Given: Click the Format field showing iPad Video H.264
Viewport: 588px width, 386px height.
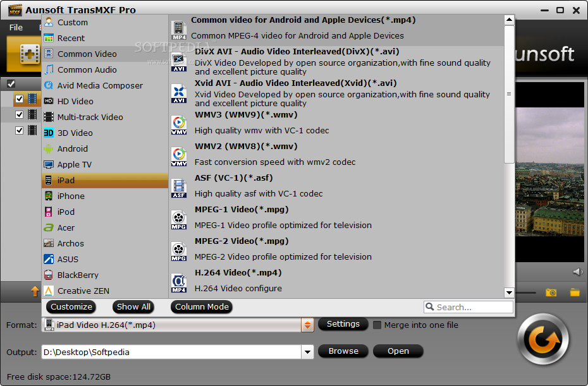Looking at the screenshot, I should 171,325.
